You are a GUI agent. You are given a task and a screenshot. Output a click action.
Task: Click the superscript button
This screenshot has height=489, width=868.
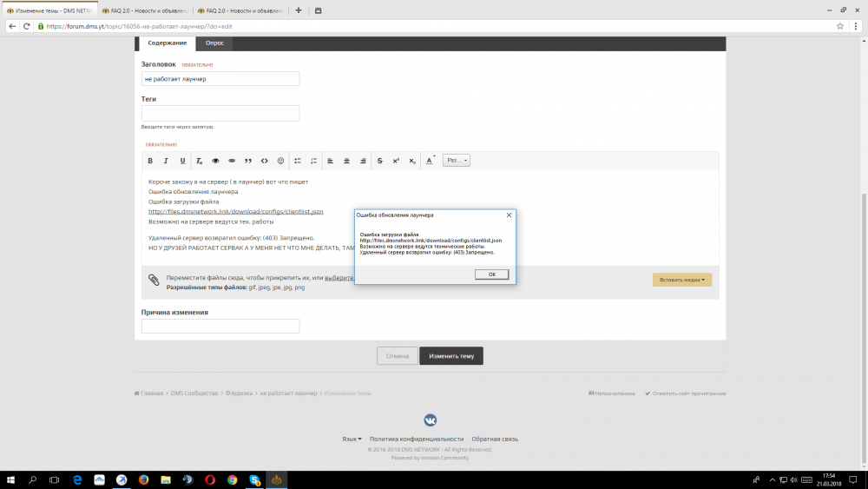click(x=396, y=161)
